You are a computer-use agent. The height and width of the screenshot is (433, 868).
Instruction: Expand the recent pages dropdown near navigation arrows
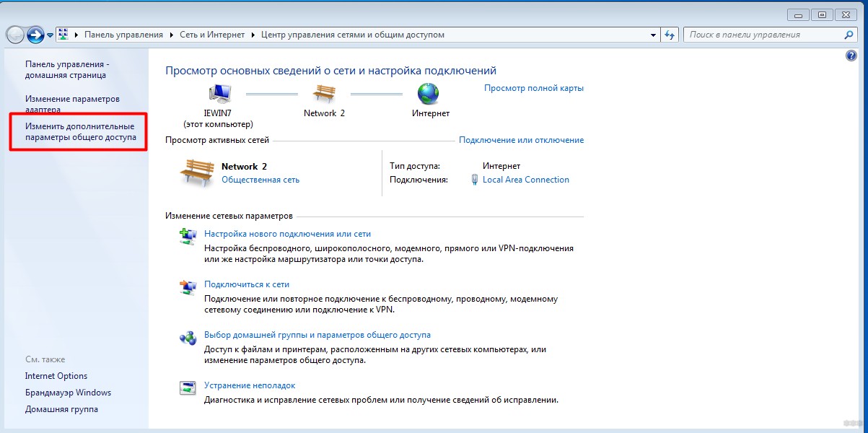click(x=51, y=35)
